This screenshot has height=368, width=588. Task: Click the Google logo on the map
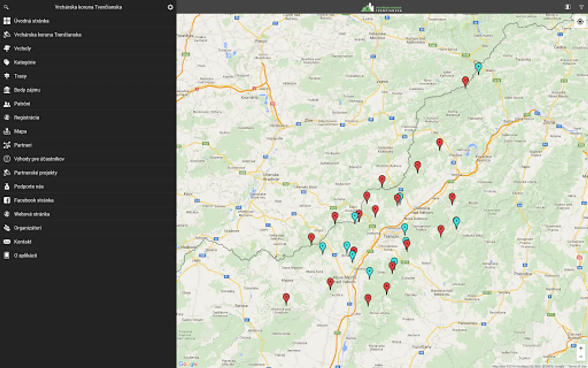188,364
